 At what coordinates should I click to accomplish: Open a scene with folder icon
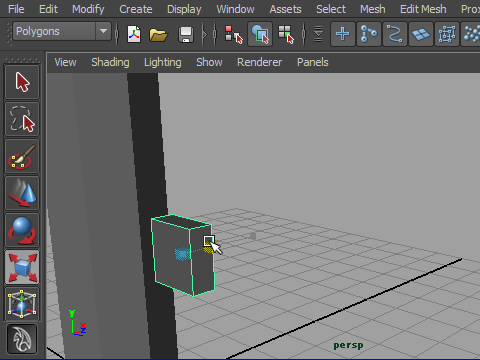158,34
